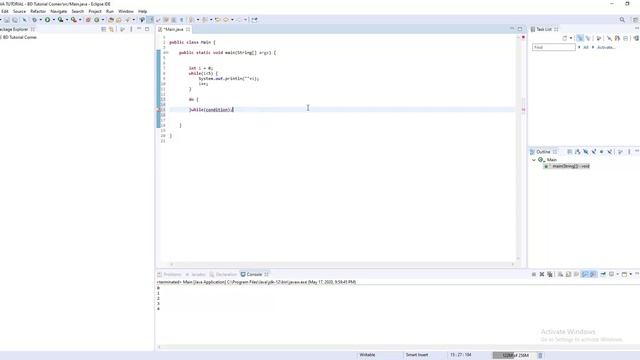Open the Navigate menu

[58, 11]
